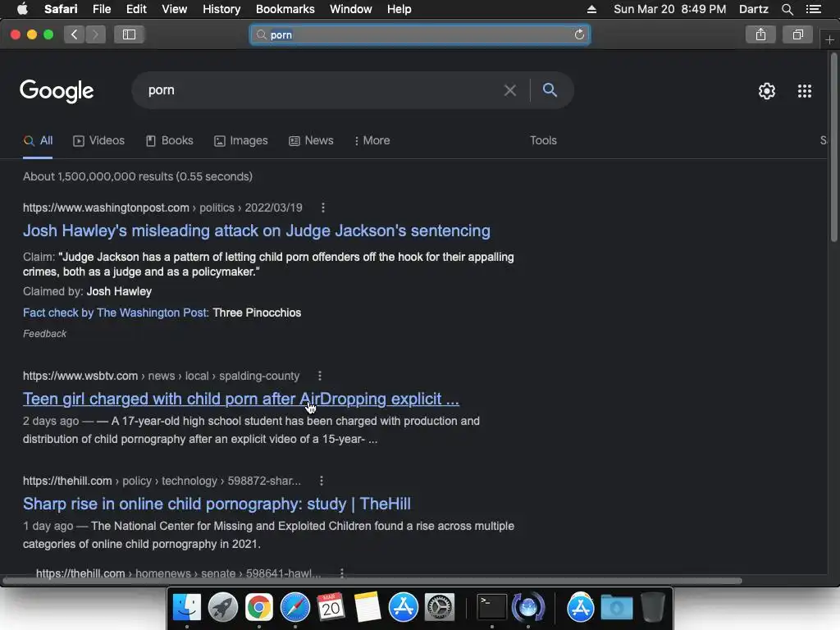Screen dimensions: 840x630
Task: Click the About 1,500,000,000 results text
Action: (138, 177)
